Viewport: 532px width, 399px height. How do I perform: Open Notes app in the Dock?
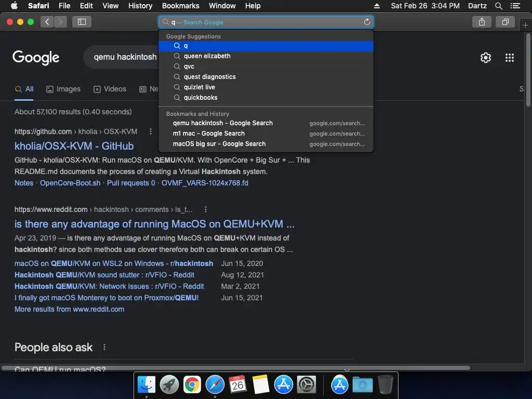pyautogui.click(x=261, y=385)
